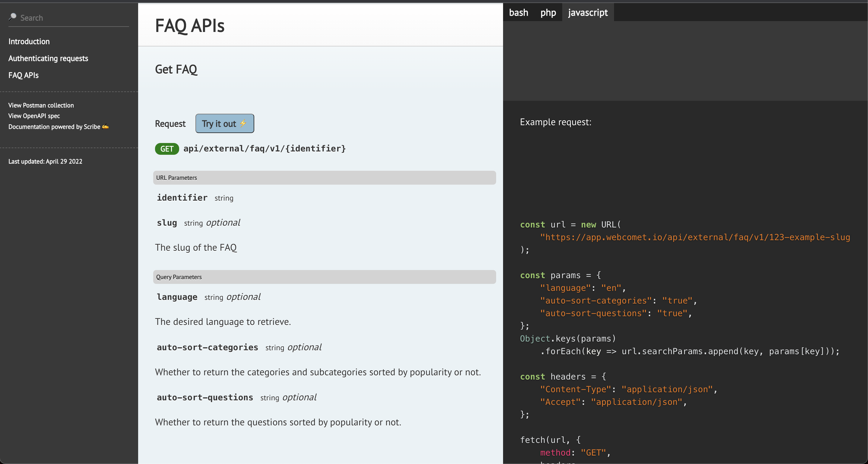Click the method: "GET" code line
The width and height of the screenshot is (868, 464).
pos(575,453)
